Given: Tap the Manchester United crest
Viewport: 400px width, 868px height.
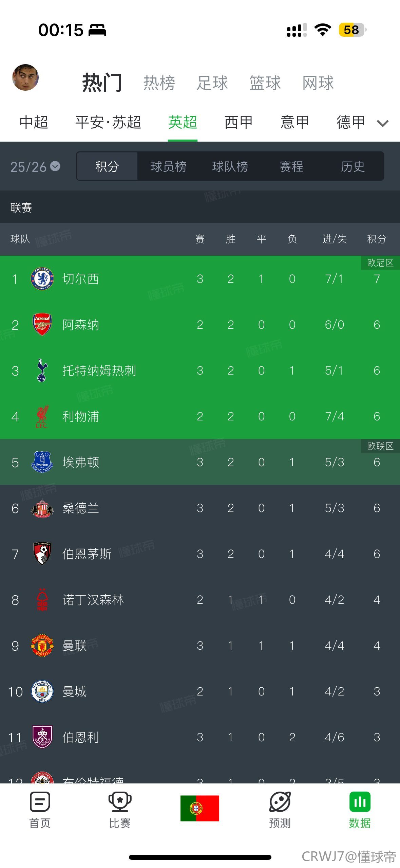Looking at the screenshot, I should 42,645.
